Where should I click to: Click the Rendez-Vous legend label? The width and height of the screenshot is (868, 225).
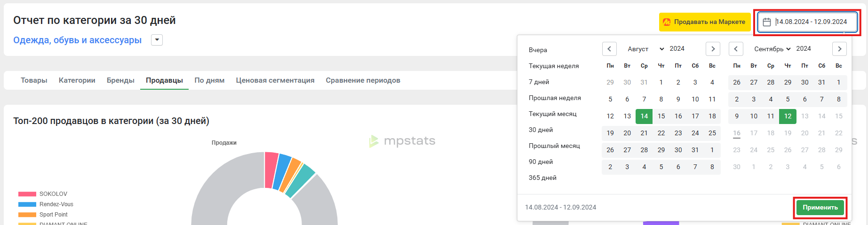click(56, 204)
